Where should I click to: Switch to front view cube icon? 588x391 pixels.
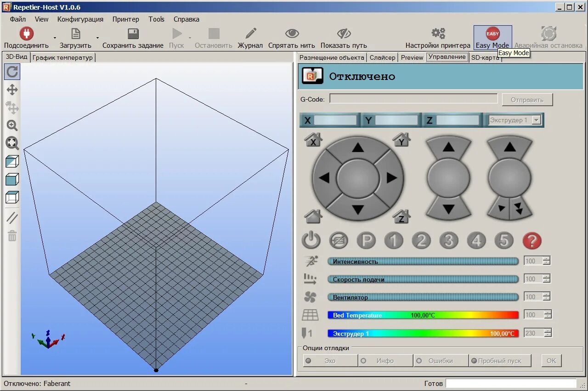pyautogui.click(x=12, y=179)
